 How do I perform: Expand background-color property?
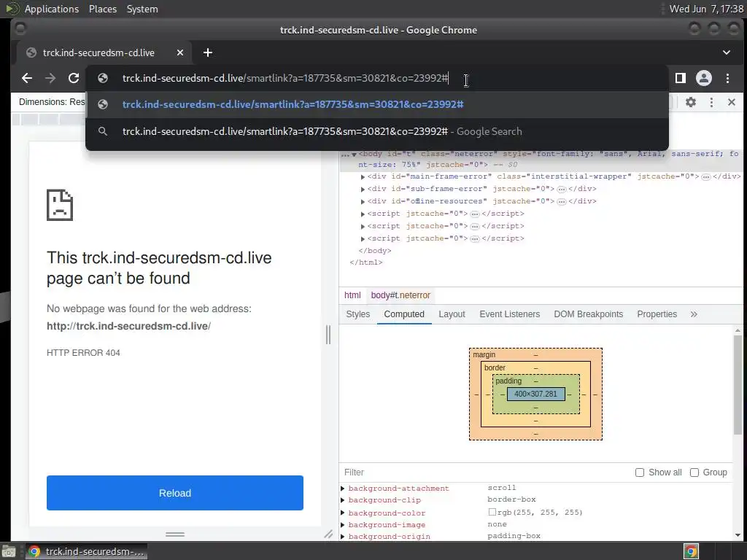pos(343,513)
